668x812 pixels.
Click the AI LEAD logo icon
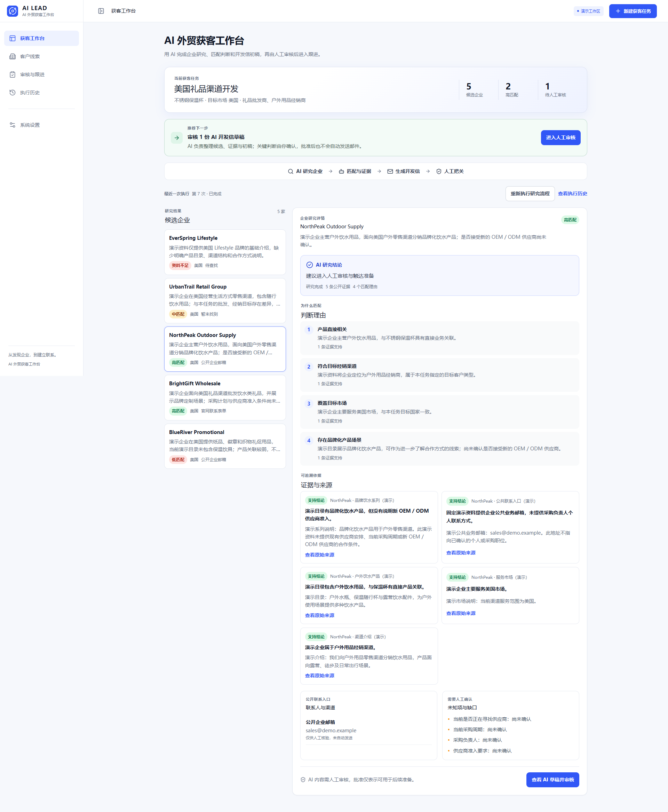(x=12, y=11)
